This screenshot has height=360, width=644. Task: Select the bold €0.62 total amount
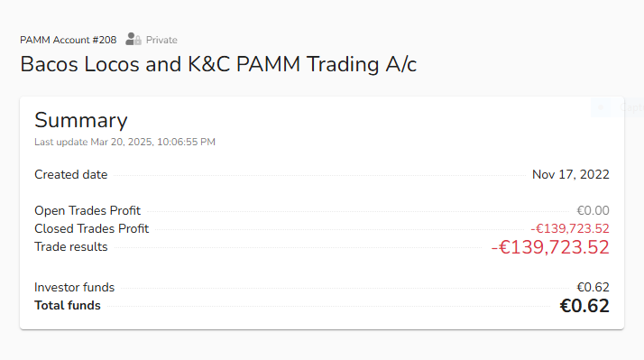click(x=584, y=306)
